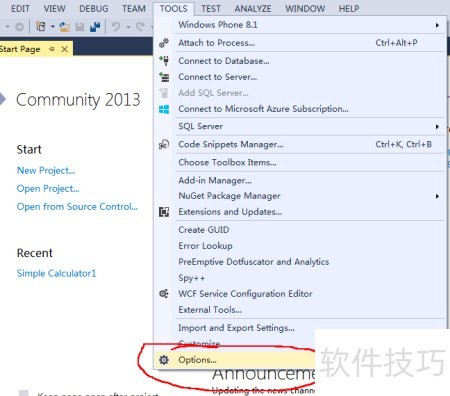Click the Connect to Database icon
The height and width of the screenshot is (396, 450).
(x=164, y=61)
